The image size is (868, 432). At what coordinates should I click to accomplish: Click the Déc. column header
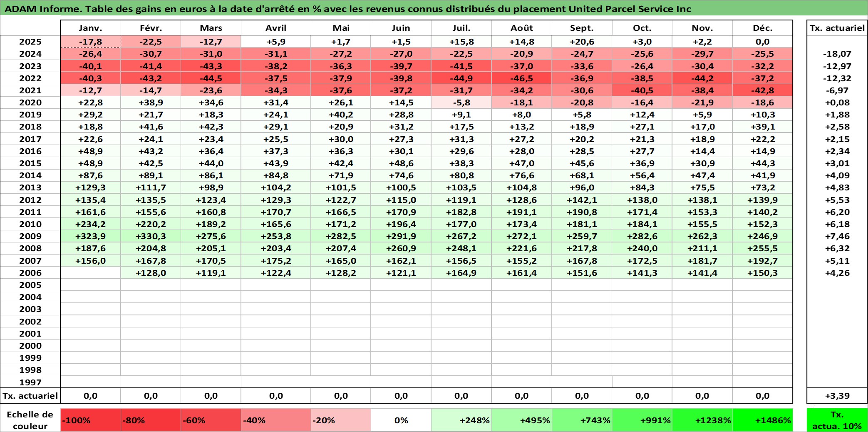[763, 28]
